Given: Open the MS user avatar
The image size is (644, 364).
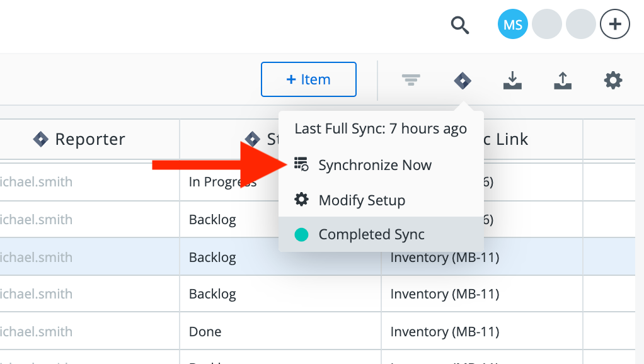Looking at the screenshot, I should click(x=513, y=25).
